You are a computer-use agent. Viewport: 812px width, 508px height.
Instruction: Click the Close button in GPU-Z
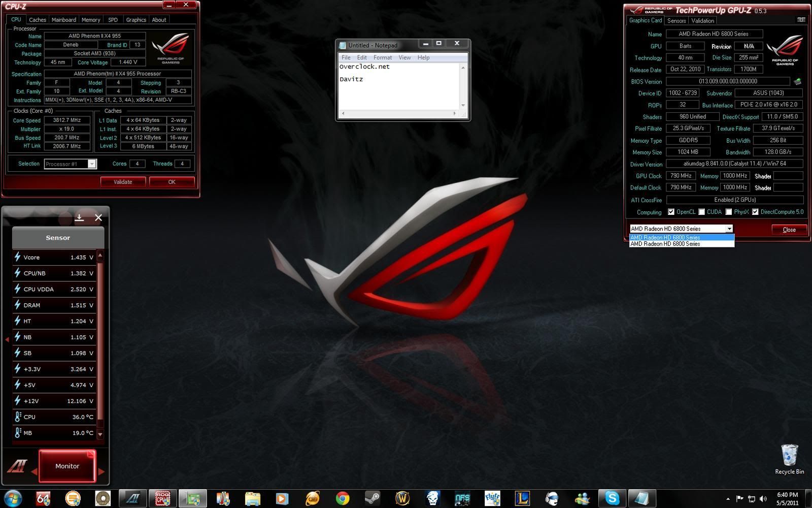click(789, 230)
